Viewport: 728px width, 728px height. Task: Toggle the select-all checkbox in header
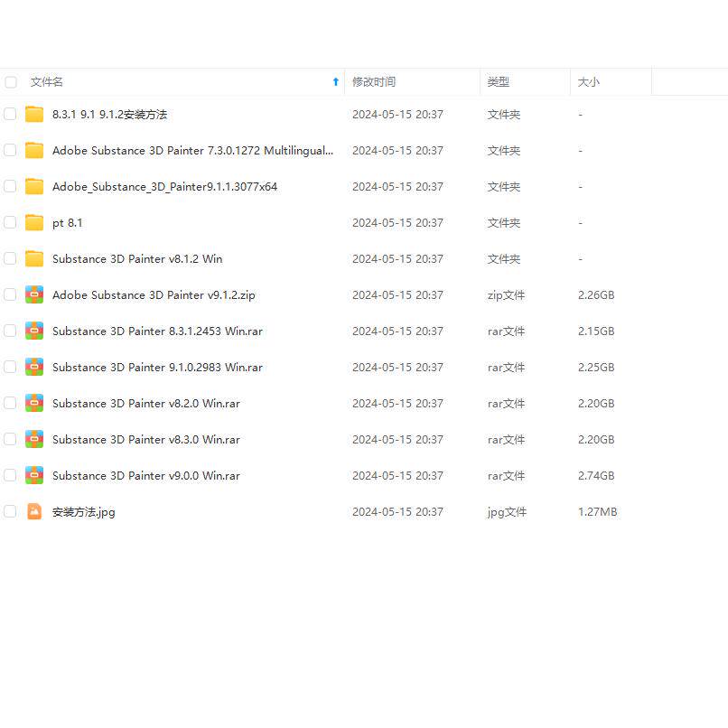tap(11, 82)
